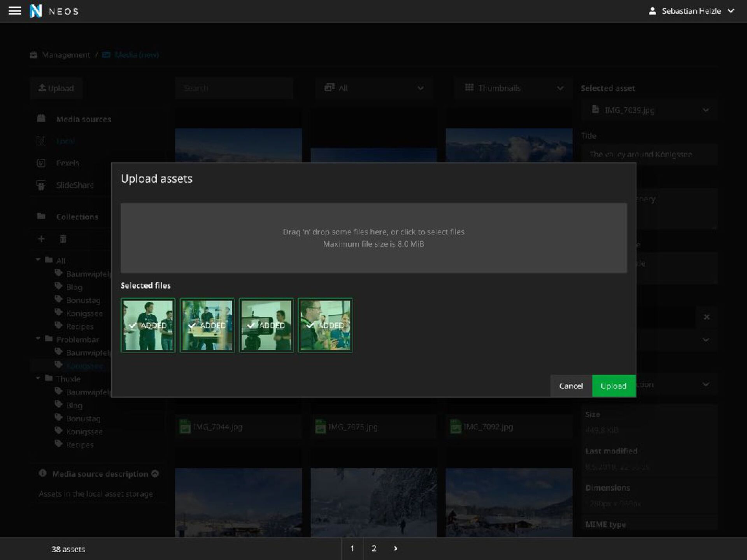Select Bonustag tag under All
This screenshot has height=560, width=747.
coord(83,300)
